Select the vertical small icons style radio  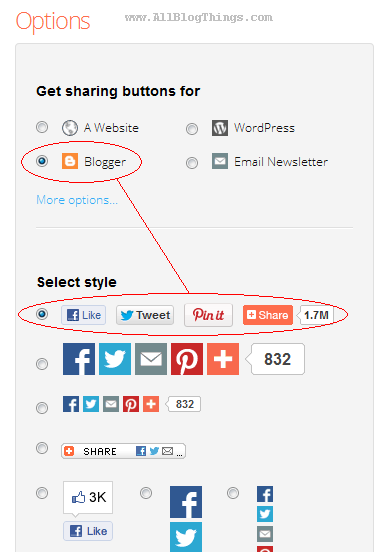click(233, 493)
